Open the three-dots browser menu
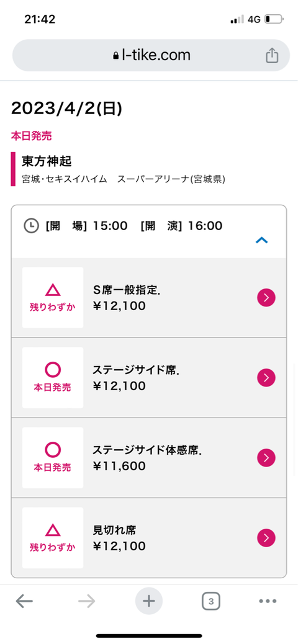The width and height of the screenshot is (298, 644). tap(268, 601)
